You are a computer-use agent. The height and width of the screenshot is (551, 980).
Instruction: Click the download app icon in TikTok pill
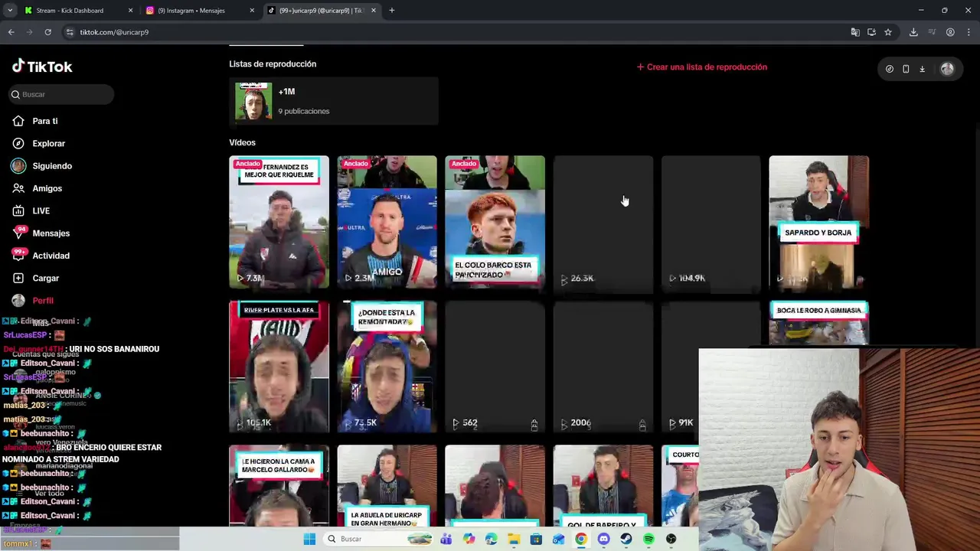(x=922, y=69)
